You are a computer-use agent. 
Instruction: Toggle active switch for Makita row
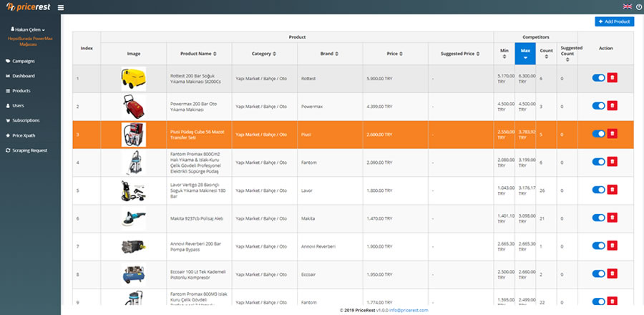[x=598, y=217]
